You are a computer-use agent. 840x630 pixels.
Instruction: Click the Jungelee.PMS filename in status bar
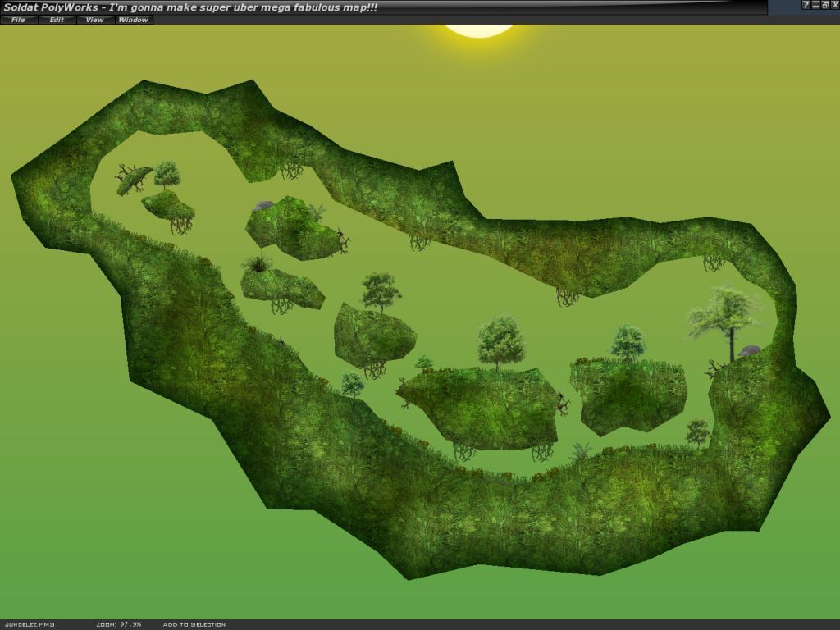[x=29, y=624]
